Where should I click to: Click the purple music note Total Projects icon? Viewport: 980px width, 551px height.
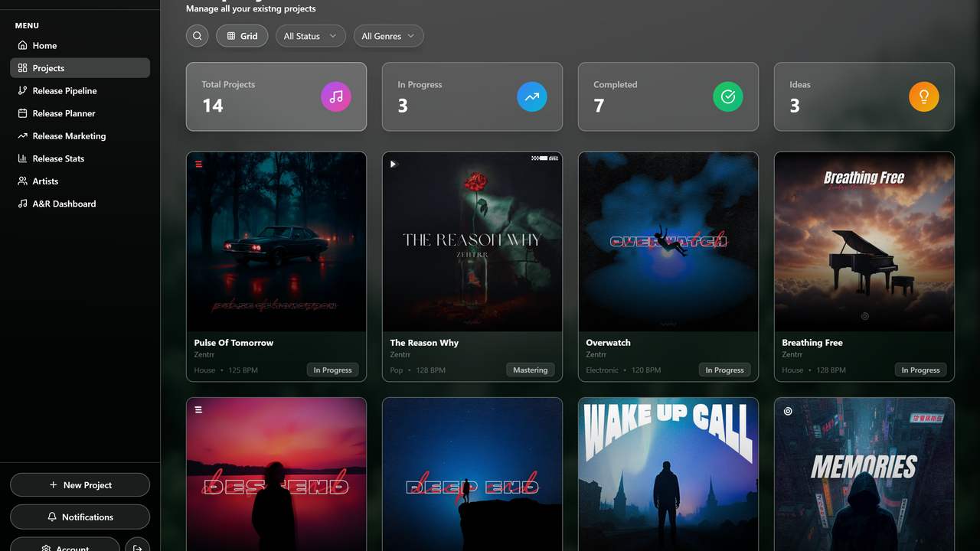tap(336, 97)
